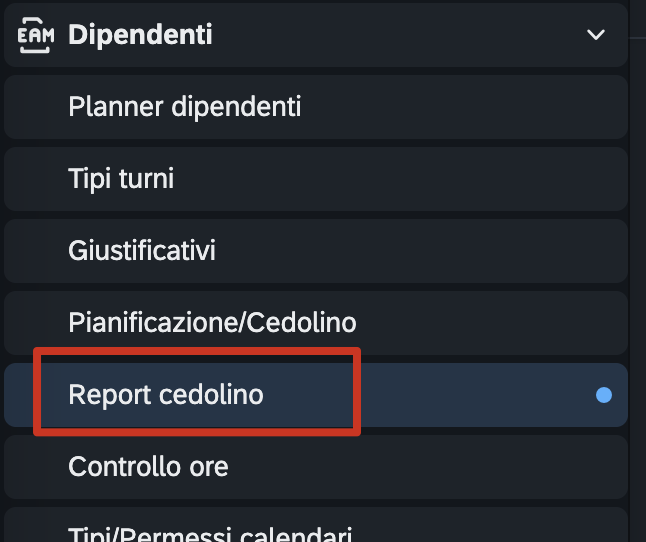Click the EAM icon beside Dipendenti
This screenshot has width=646, height=542.
coord(36,35)
